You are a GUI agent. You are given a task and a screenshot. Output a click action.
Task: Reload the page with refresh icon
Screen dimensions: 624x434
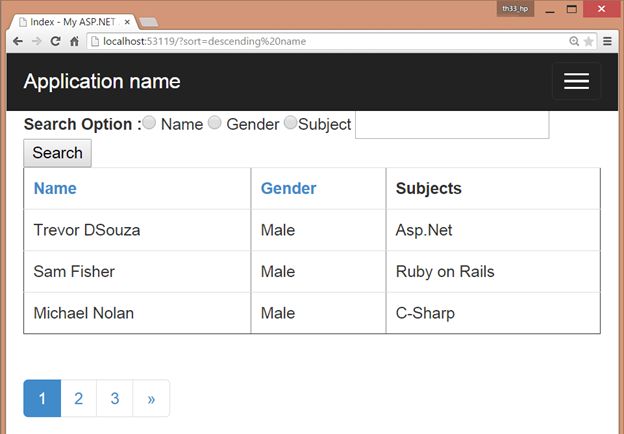55,41
